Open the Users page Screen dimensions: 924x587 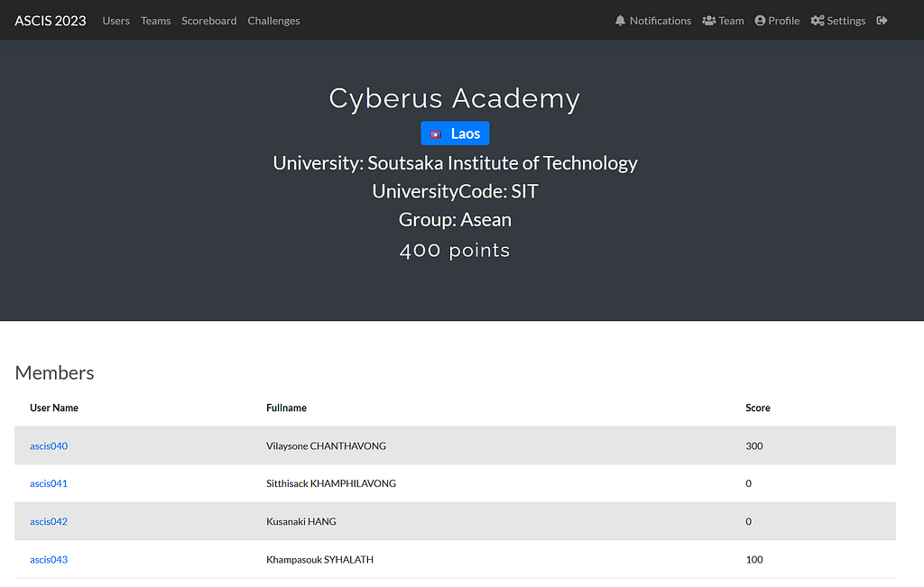[x=116, y=21]
